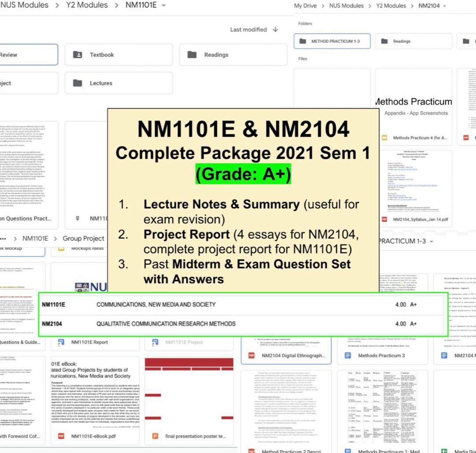Open the METHOD PRACTICUM 1-3 folder
Image resolution: width=476 pixels, height=453 pixels.
[x=332, y=41]
